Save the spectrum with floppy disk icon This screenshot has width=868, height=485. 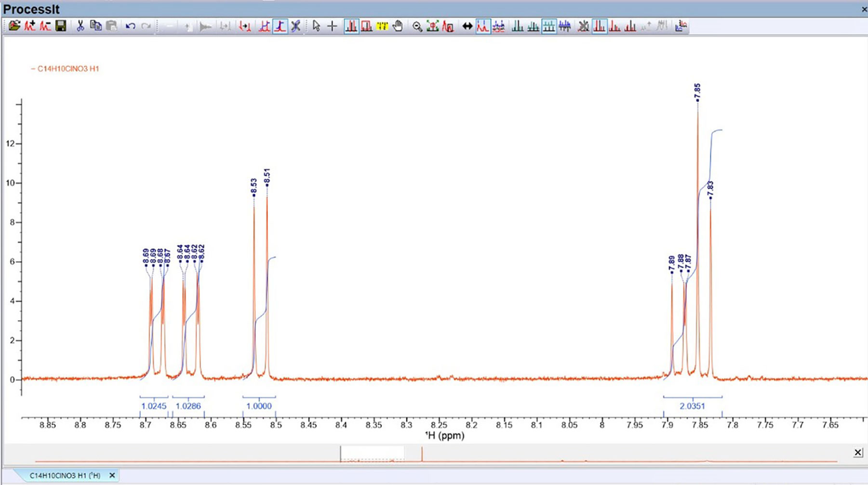61,26
